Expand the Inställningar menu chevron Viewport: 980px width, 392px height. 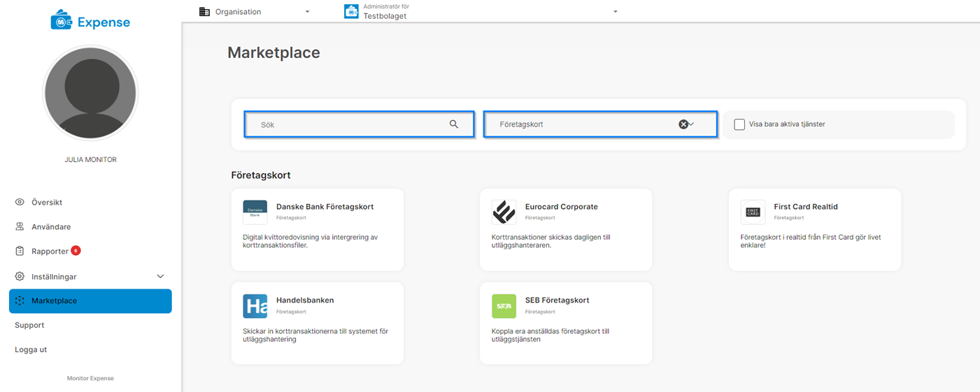(160, 277)
